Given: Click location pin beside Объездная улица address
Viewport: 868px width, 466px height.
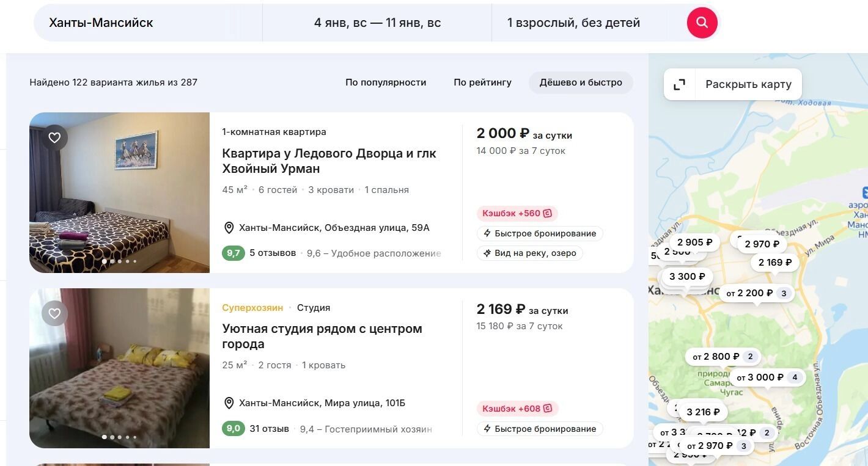Looking at the screenshot, I should (x=229, y=228).
